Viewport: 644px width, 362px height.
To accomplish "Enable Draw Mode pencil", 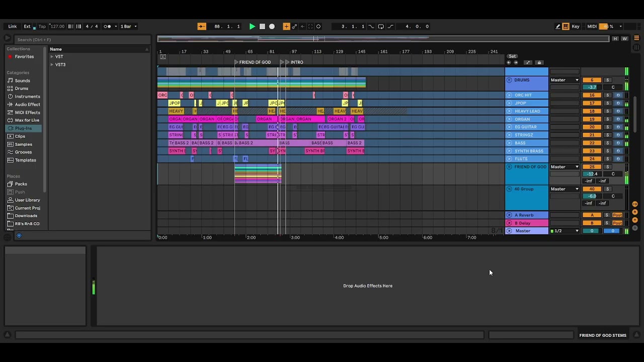I will tap(557, 26).
